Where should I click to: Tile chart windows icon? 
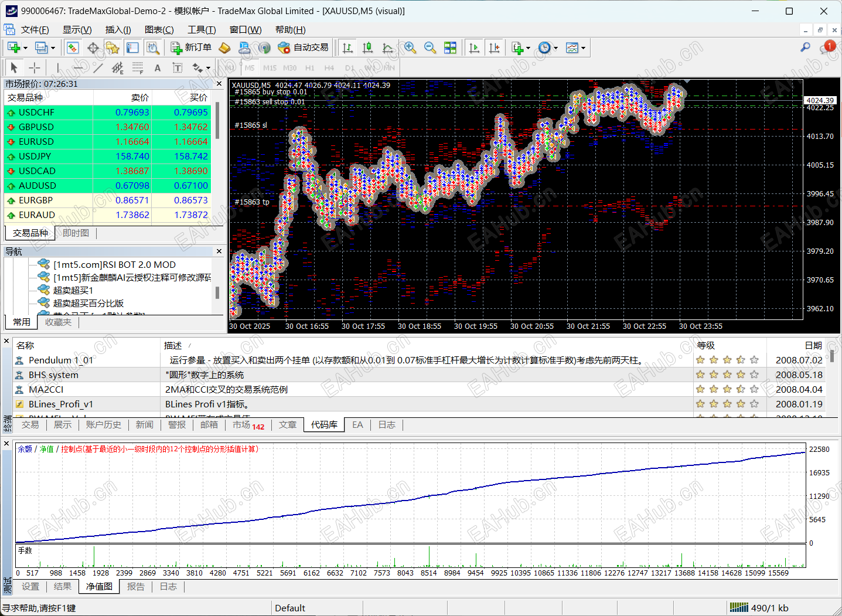450,47
